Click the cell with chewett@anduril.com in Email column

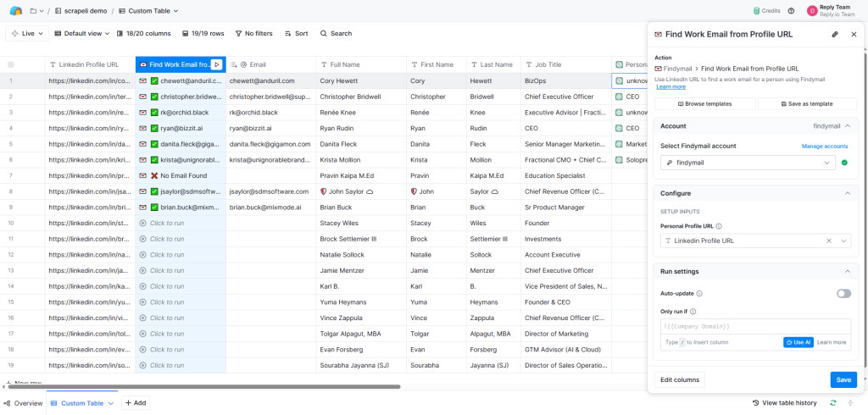click(271, 80)
